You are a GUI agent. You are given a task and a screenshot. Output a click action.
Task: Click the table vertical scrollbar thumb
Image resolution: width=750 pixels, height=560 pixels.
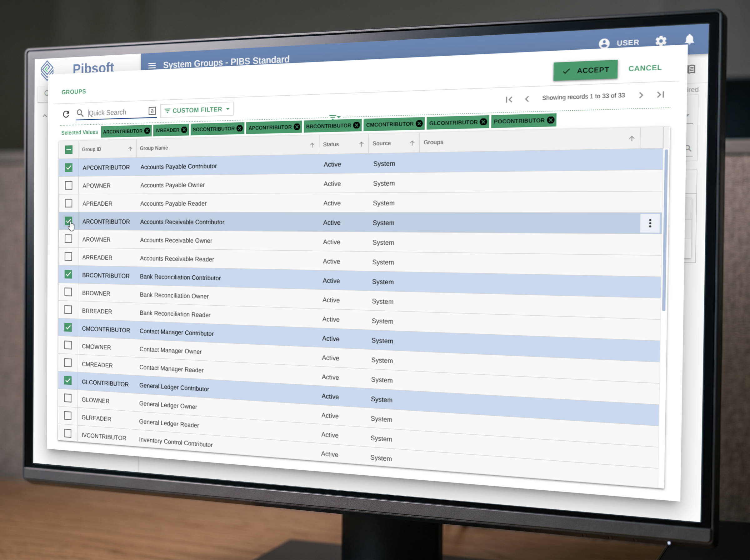(x=665, y=230)
